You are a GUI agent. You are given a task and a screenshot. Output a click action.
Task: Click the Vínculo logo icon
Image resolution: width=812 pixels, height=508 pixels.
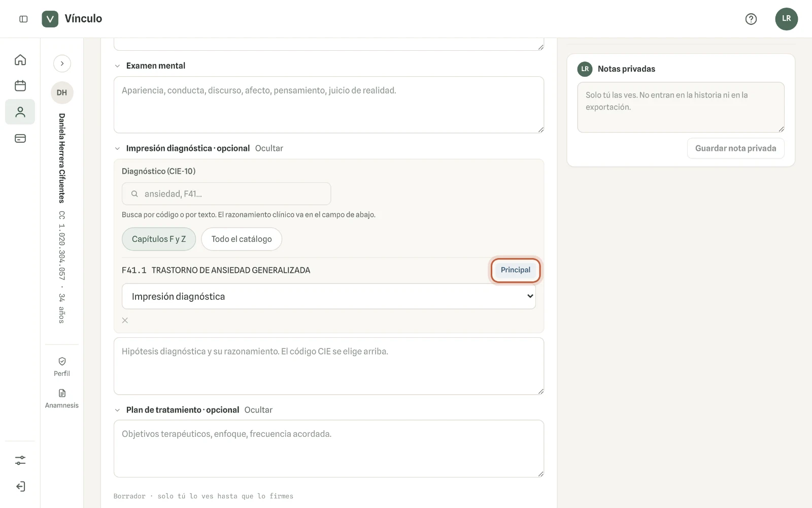(50, 19)
